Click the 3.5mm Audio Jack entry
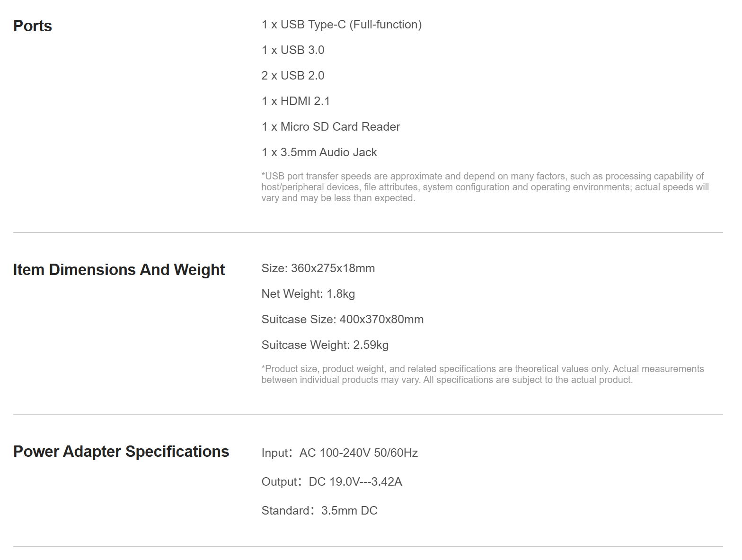The width and height of the screenshot is (742, 560). (x=319, y=152)
